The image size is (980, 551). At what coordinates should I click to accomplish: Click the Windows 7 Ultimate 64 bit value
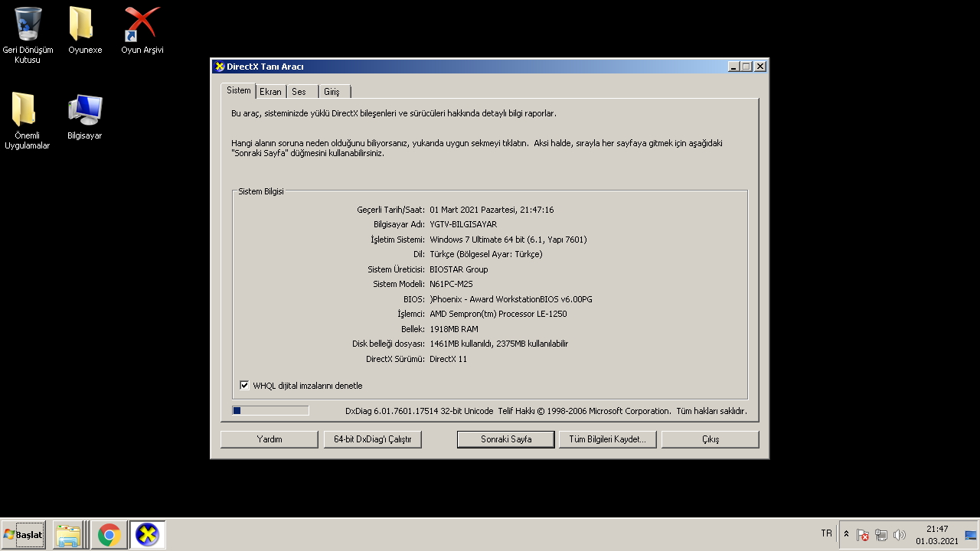coord(508,240)
